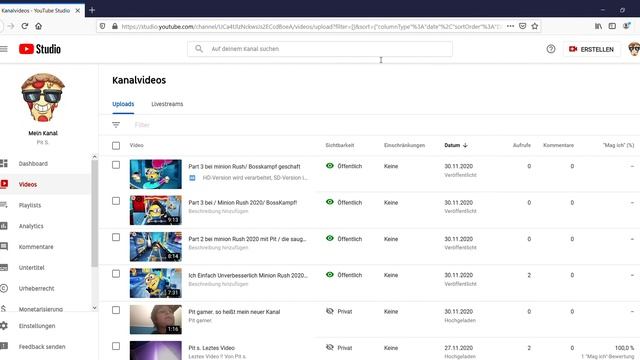The height and width of the screenshot is (360, 640).
Task: Open the account avatar in top right
Action: [x=634, y=49]
